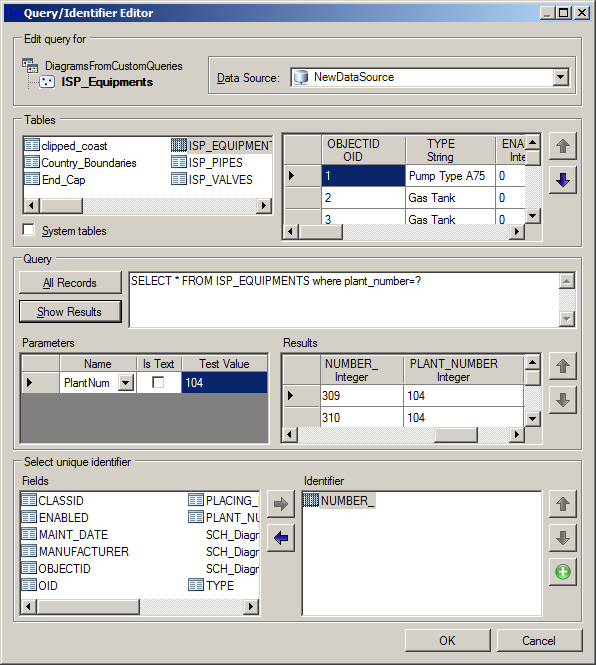Select End_Cap table

pyautogui.click(x=55, y=180)
